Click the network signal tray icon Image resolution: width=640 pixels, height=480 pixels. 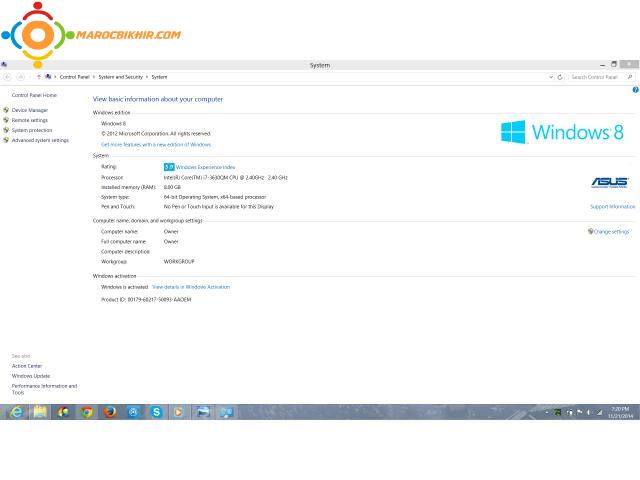click(x=599, y=413)
